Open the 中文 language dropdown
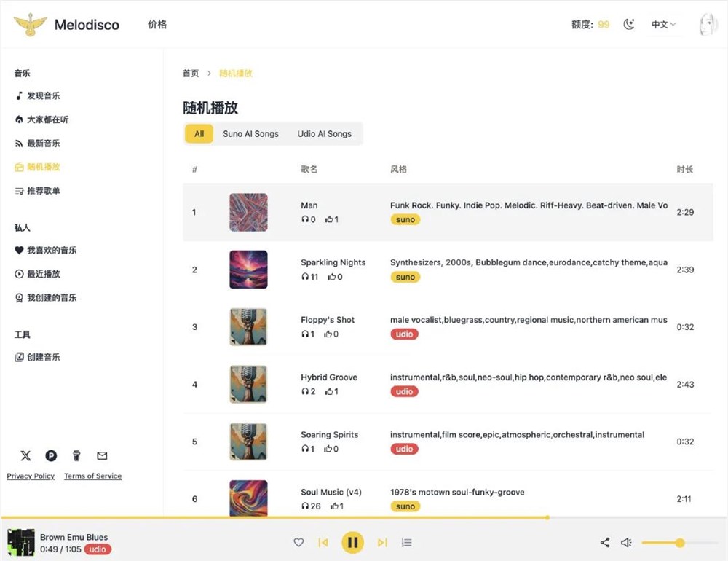This screenshot has width=728, height=561. click(663, 24)
